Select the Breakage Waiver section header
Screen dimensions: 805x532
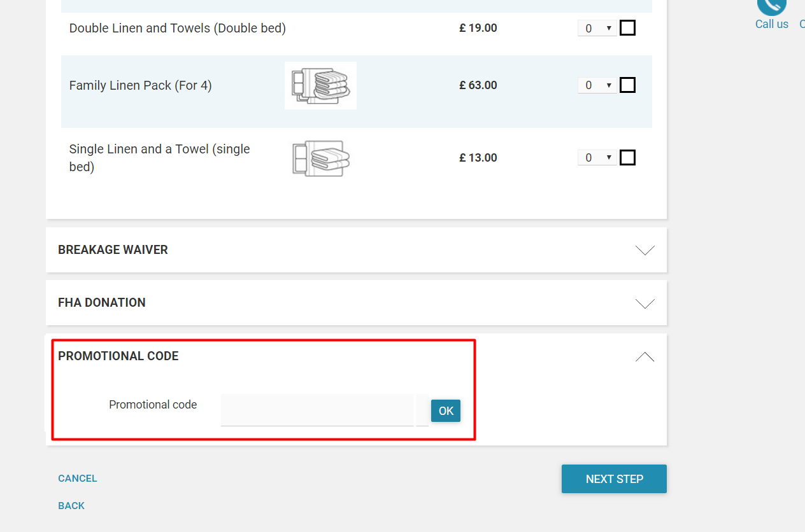pyautogui.click(x=113, y=249)
